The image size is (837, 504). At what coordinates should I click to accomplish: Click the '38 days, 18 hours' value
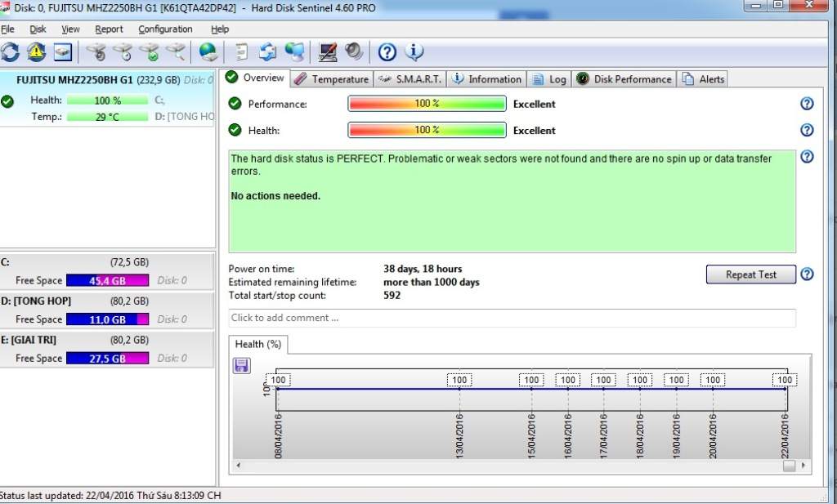coord(423,269)
